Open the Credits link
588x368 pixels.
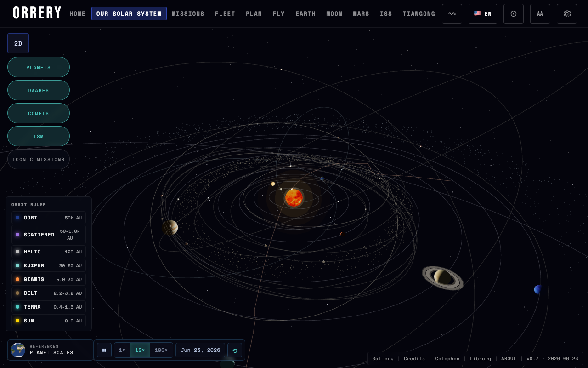[x=414, y=358]
